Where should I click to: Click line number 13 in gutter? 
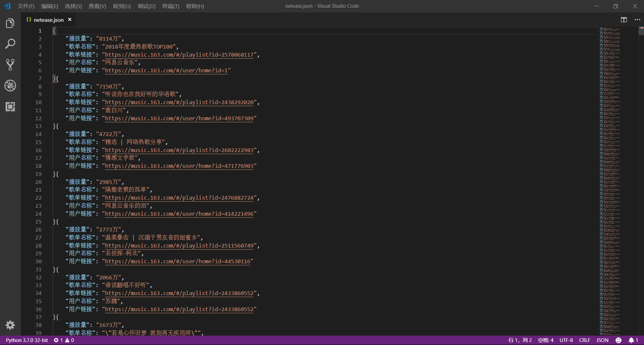(x=38, y=126)
